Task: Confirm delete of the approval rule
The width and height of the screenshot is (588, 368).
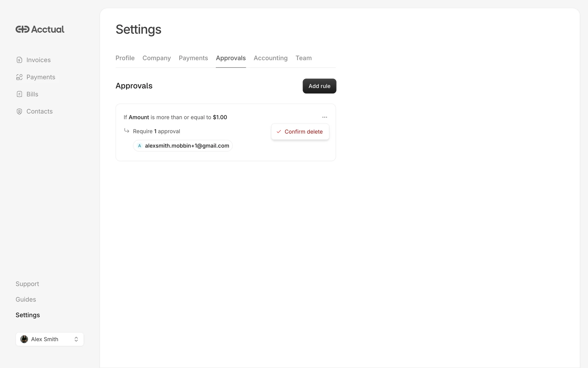Action: click(x=303, y=132)
